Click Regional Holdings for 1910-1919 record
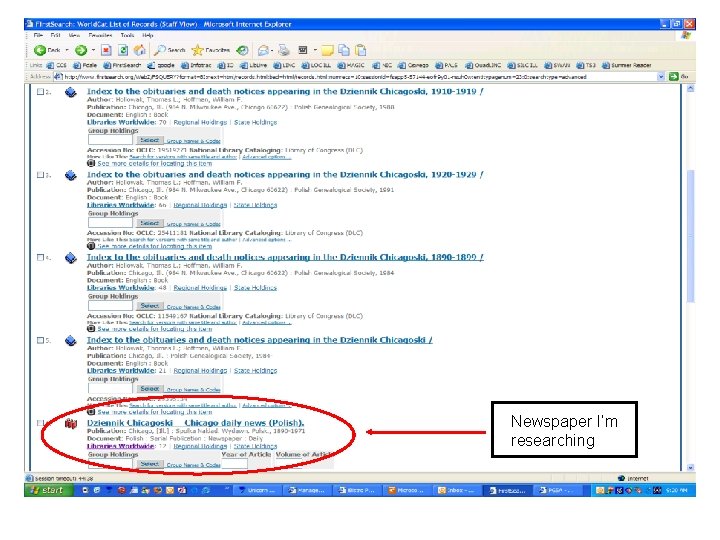 tap(200, 123)
